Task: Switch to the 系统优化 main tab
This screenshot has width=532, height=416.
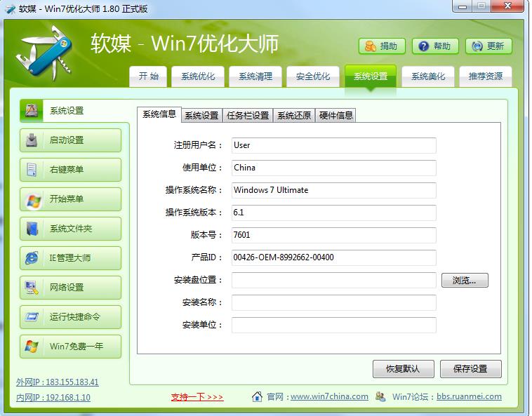Action: pyautogui.click(x=198, y=76)
